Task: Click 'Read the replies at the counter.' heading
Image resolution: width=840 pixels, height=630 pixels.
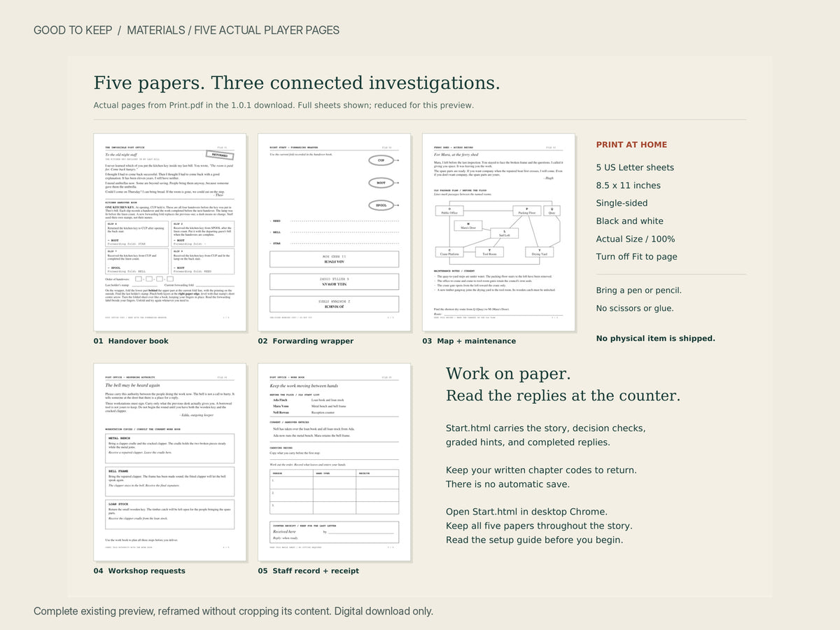Action: (x=563, y=395)
